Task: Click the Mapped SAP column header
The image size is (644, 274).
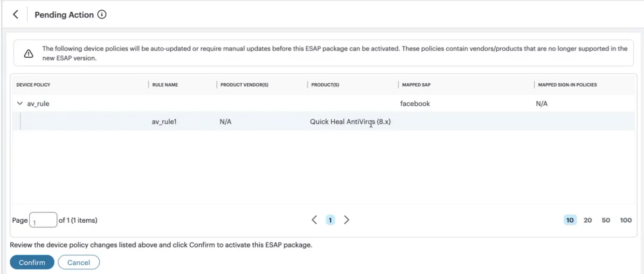Action: (415, 85)
